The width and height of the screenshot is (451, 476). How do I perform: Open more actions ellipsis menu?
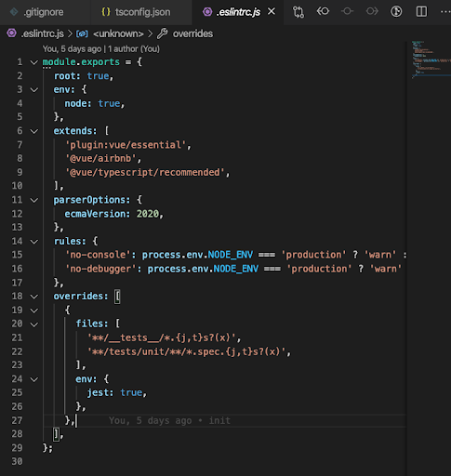pyautogui.click(x=445, y=12)
